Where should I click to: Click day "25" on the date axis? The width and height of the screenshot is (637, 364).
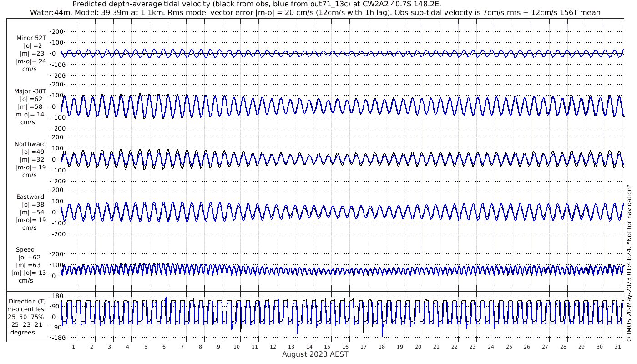[509, 347]
